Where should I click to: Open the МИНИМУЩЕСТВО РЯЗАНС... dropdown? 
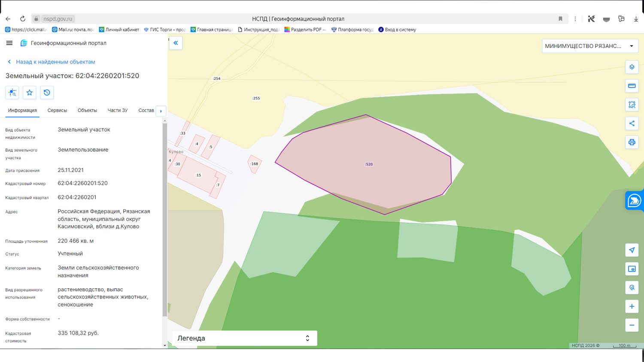tap(590, 46)
